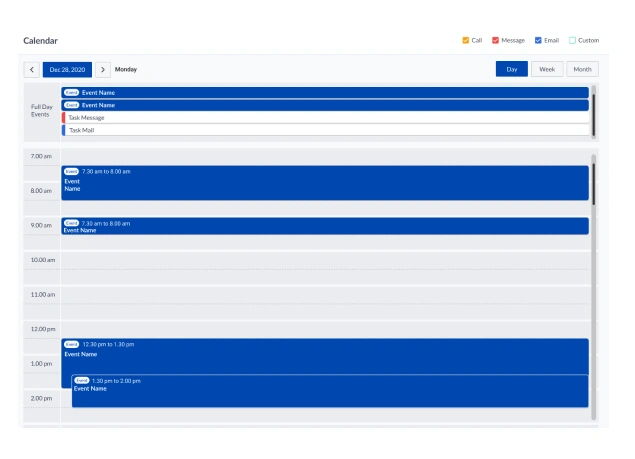Toggle the Call checkbox filter
The image size is (635, 459).
[466, 41]
